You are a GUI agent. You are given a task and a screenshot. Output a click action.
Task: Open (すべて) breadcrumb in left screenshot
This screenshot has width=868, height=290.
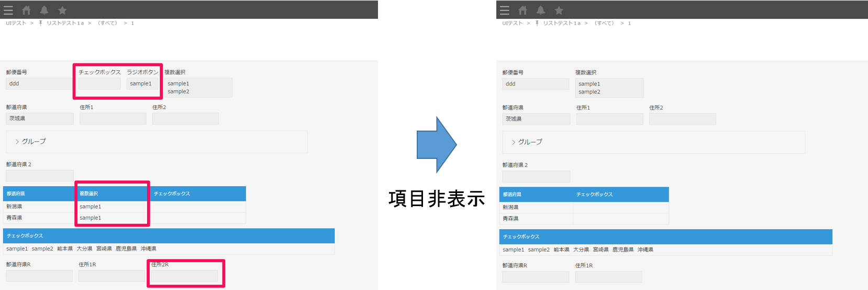(x=107, y=23)
